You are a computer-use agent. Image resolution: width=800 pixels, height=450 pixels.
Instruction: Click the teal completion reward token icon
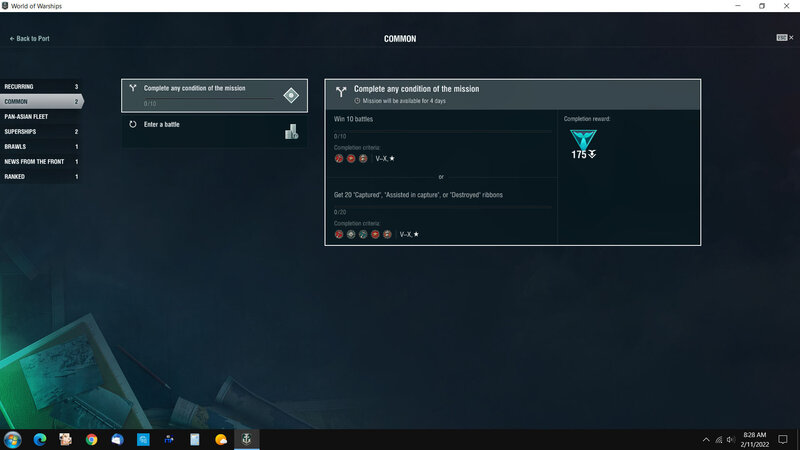click(576, 141)
